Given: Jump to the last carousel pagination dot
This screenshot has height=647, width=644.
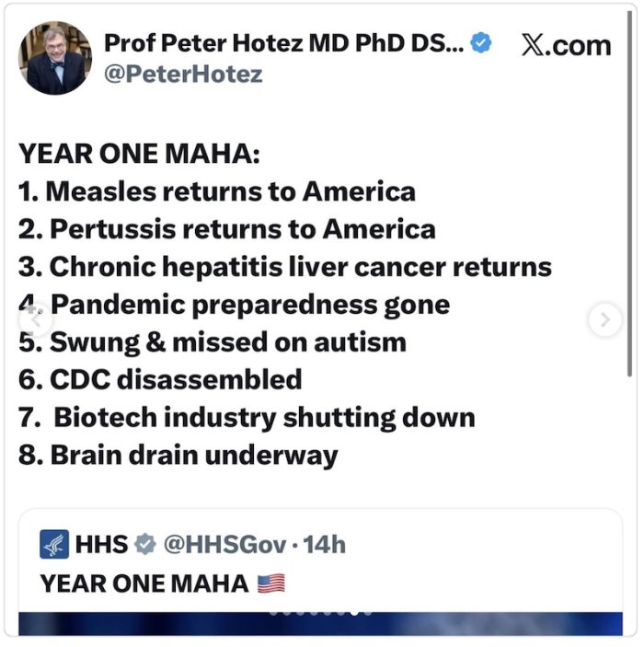Looking at the screenshot, I should [x=369, y=612].
